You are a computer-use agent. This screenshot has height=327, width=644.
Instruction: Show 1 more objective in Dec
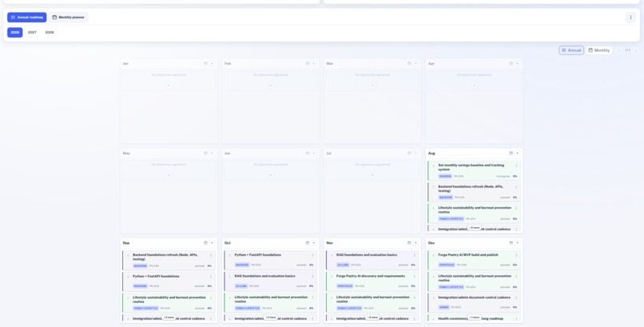(x=474, y=317)
